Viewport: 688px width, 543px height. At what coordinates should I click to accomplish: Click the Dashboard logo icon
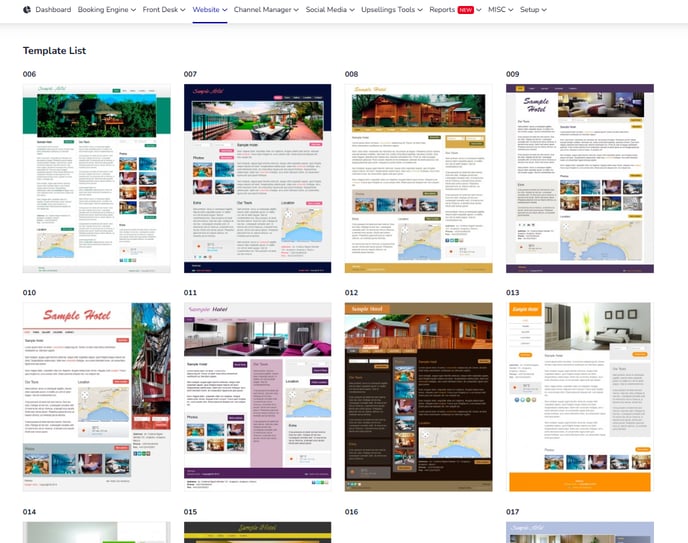point(27,10)
